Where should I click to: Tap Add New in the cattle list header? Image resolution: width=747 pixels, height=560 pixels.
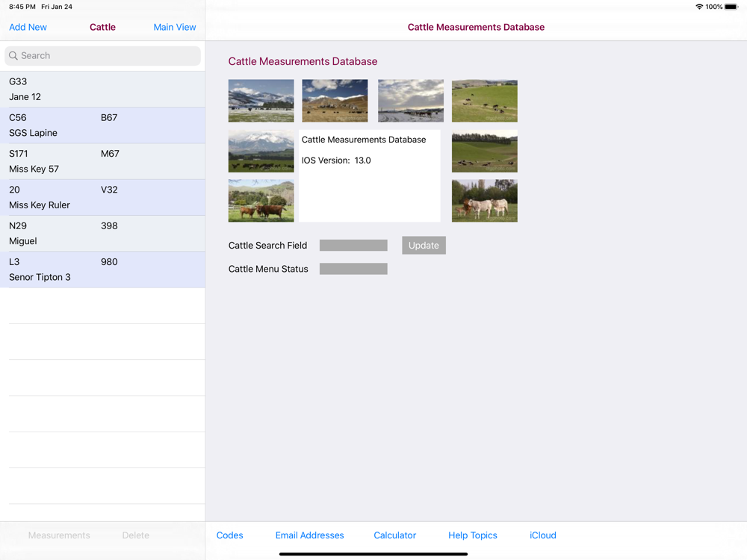pos(28,27)
